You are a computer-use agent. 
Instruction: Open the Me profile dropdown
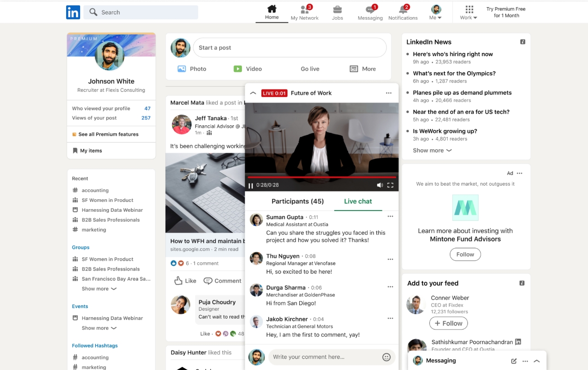[x=435, y=13]
